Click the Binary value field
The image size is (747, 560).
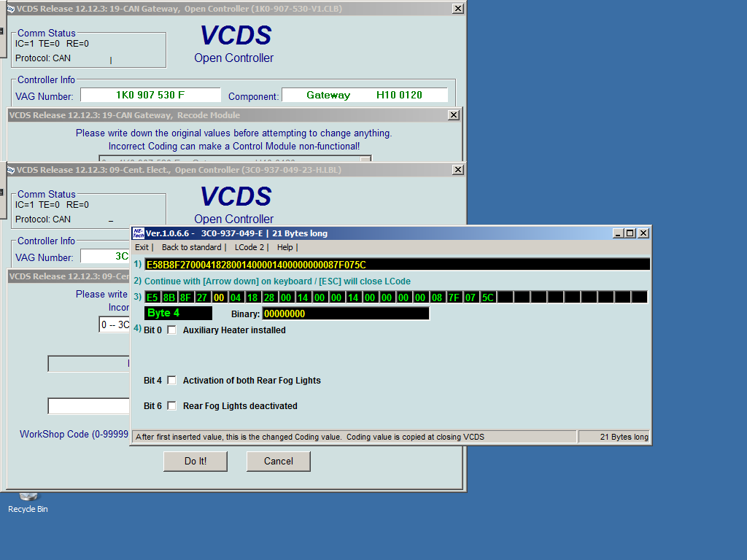pyautogui.click(x=345, y=314)
